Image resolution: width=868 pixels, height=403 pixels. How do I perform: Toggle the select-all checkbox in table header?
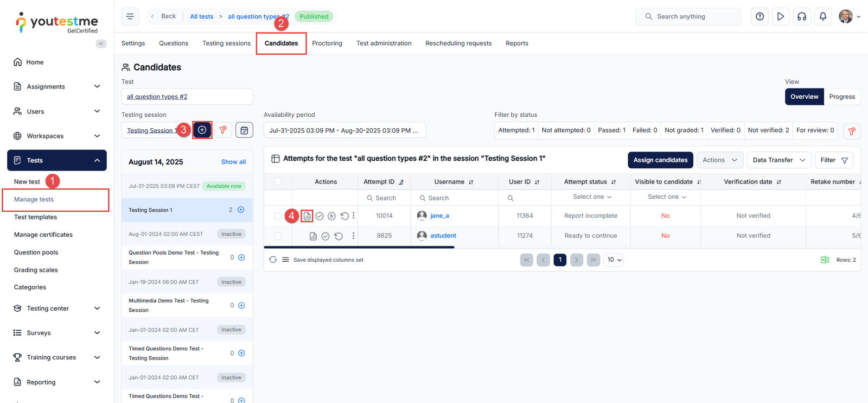[x=278, y=181]
